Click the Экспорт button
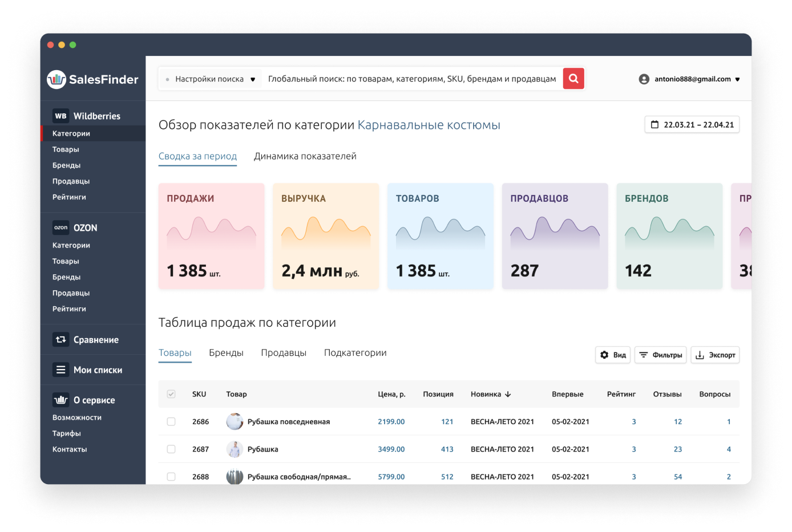 (x=715, y=355)
